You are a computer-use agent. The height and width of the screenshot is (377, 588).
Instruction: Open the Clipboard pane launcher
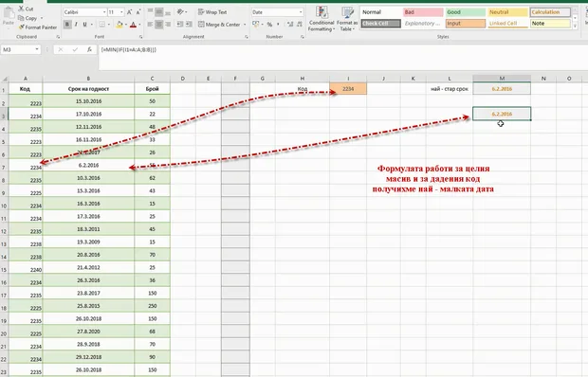pyautogui.click(x=58, y=37)
